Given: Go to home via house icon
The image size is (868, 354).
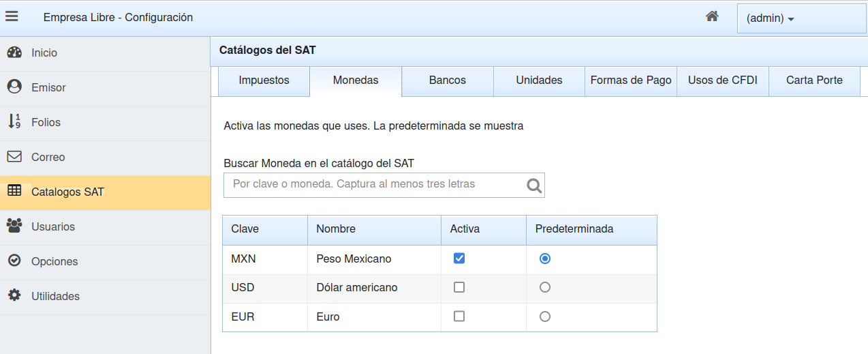Looking at the screenshot, I should tap(712, 17).
